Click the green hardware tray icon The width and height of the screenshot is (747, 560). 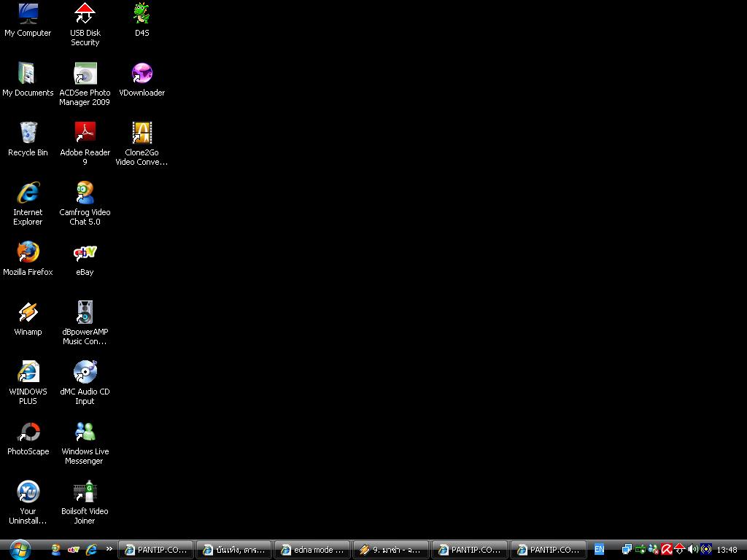tap(640, 550)
